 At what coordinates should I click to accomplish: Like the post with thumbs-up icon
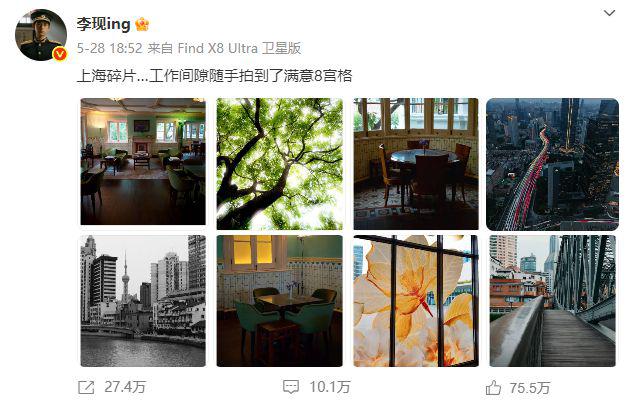[493, 388]
